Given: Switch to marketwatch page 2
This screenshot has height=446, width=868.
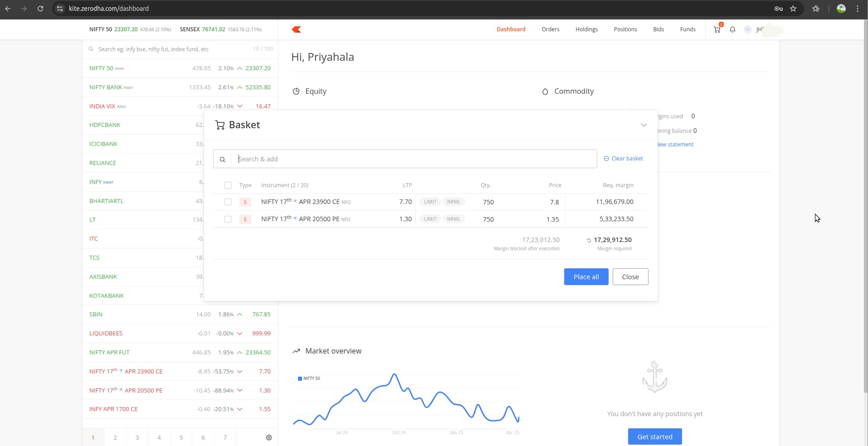Looking at the screenshot, I should [115, 437].
